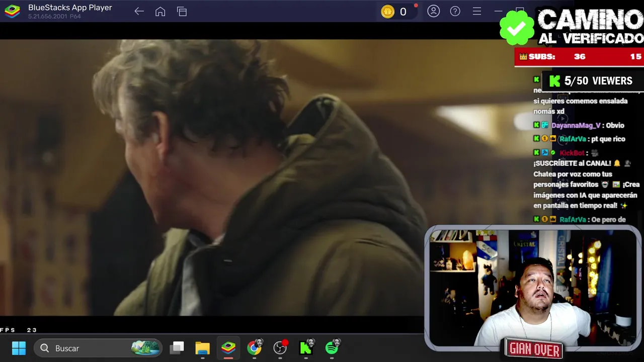Viewport: 644px width, 362px height.
Task: Open Google Chrome from the taskbar
Action: [x=255, y=347]
